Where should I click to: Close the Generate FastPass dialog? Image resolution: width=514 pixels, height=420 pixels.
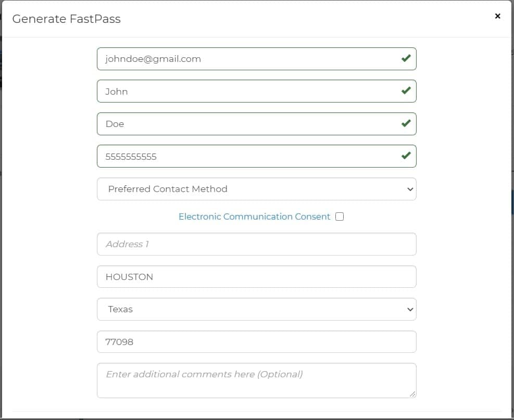point(497,16)
